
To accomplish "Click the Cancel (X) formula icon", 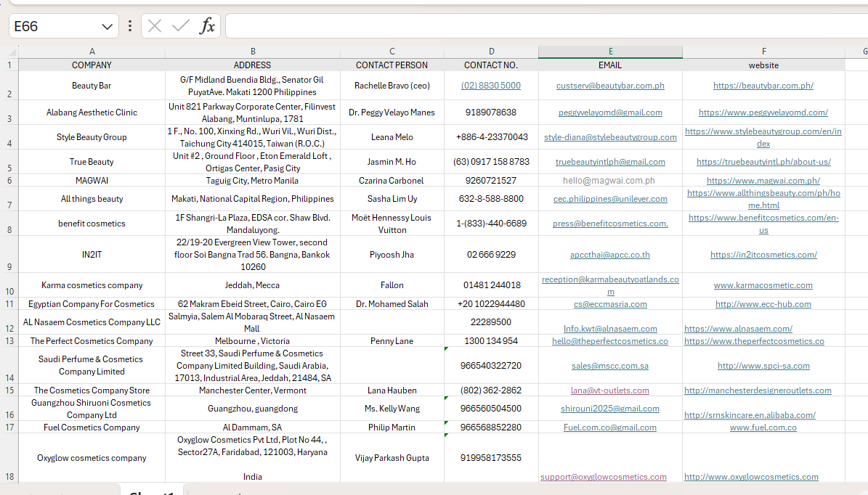I will tap(155, 26).
